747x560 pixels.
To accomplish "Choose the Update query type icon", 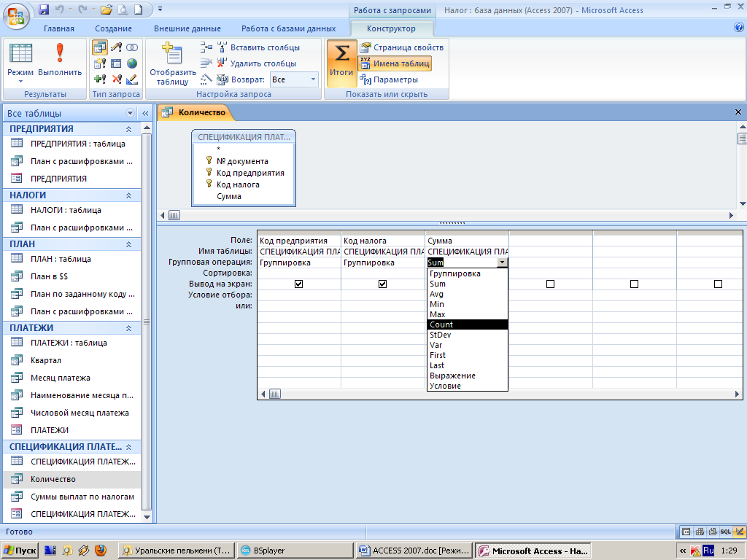I will pyautogui.click(x=116, y=47).
